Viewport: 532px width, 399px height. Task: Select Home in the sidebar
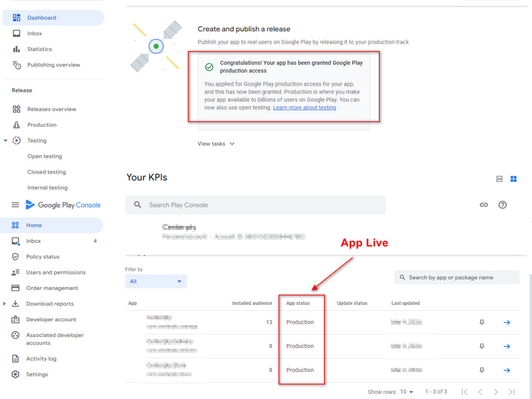pyautogui.click(x=52, y=225)
